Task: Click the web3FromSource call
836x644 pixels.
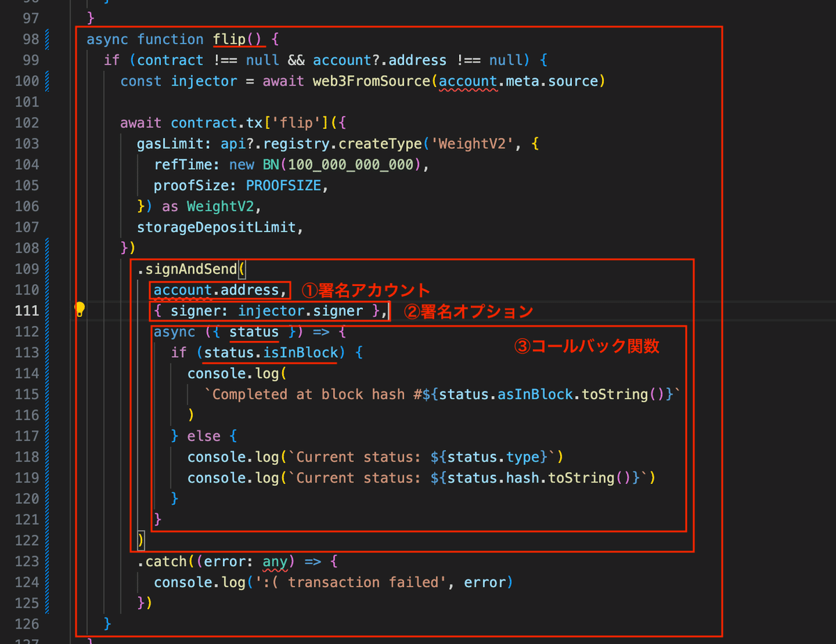Action: click(x=372, y=81)
